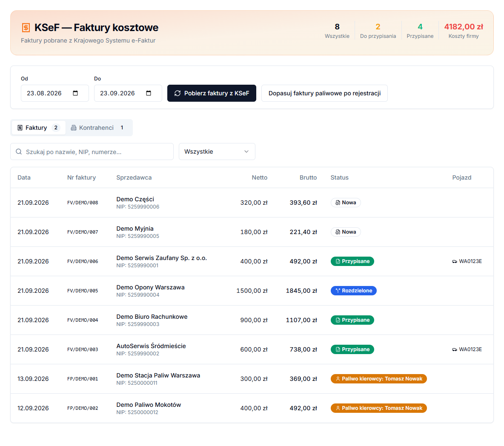Viewport: 504px width, 446px height.
Task: Click Paliwo kierowcy badge in FP/DEMO/002 row
Action: click(379, 408)
